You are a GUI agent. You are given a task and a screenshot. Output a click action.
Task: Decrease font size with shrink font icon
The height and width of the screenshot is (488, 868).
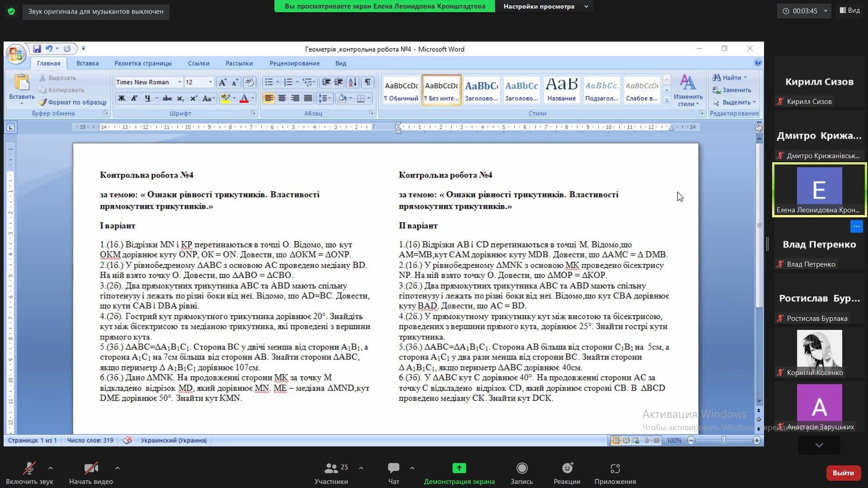tap(235, 82)
